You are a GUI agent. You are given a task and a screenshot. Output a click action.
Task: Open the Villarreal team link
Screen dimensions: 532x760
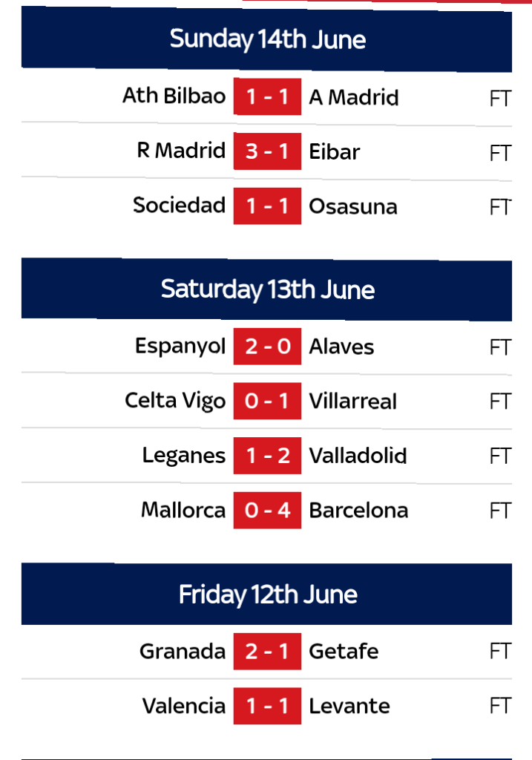pyautogui.click(x=352, y=402)
